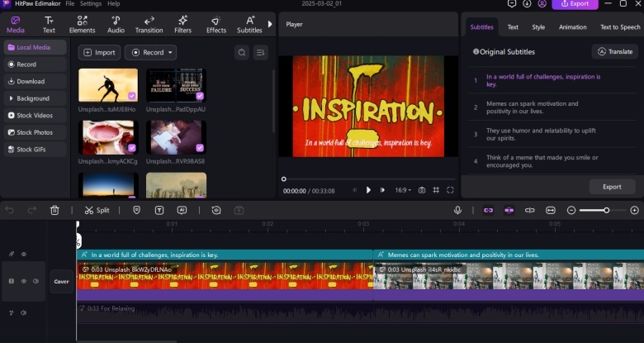This screenshot has height=343, width=644.
Task: Open the Transition tool panel
Action: (149, 24)
